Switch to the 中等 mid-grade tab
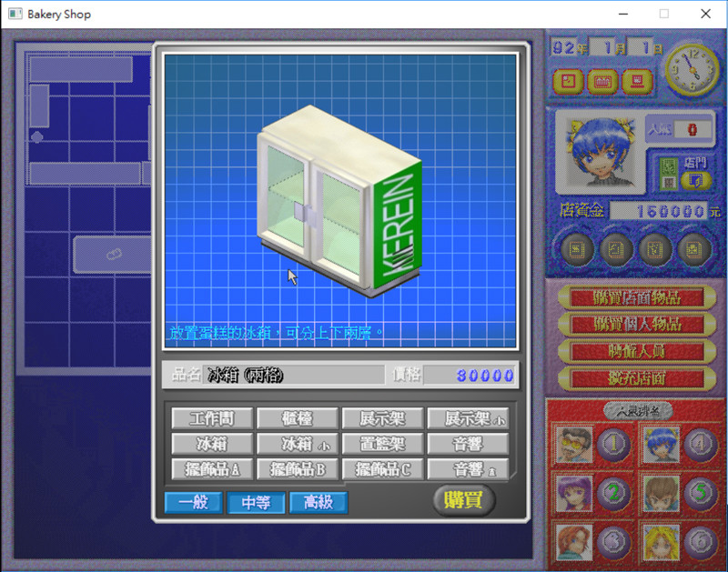The height and width of the screenshot is (572, 728). [256, 502]
